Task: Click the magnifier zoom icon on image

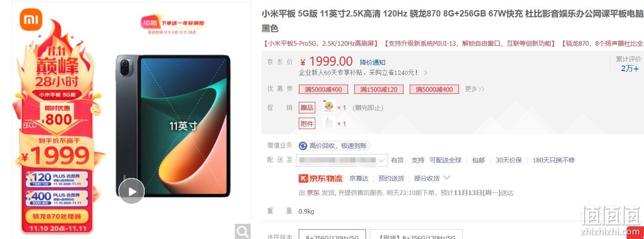Action: 242,231
